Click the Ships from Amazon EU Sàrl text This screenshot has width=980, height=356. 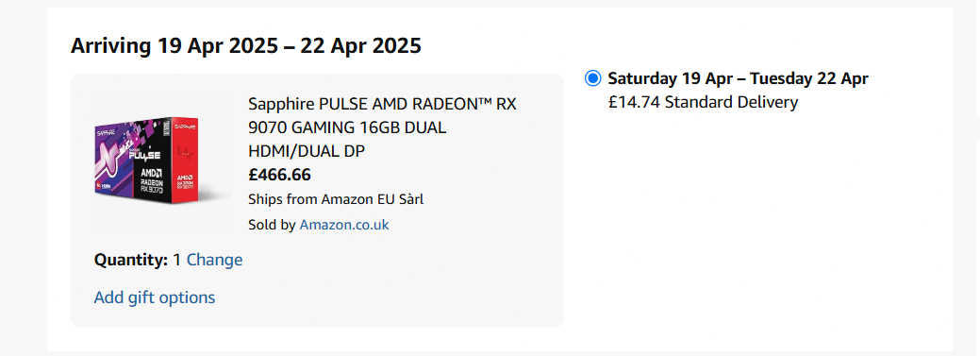point(336,199)
